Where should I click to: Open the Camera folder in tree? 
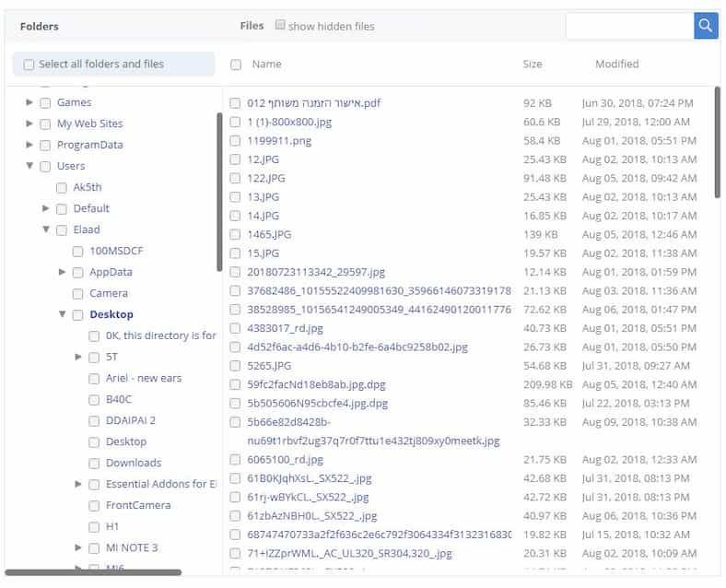pos(108,293)
